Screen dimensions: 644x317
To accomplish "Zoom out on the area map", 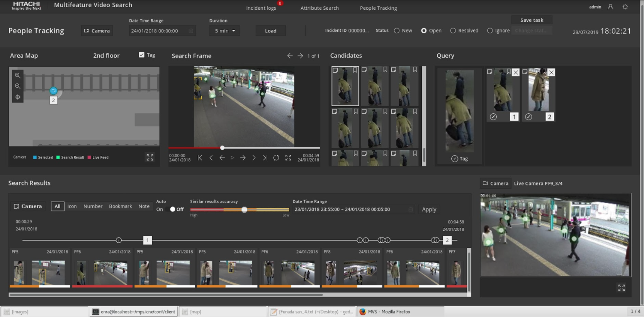I will point(18,86).
